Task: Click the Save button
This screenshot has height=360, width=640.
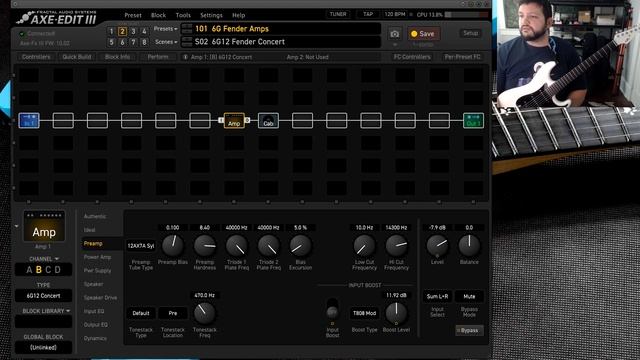Action: (x=423, y=34)
